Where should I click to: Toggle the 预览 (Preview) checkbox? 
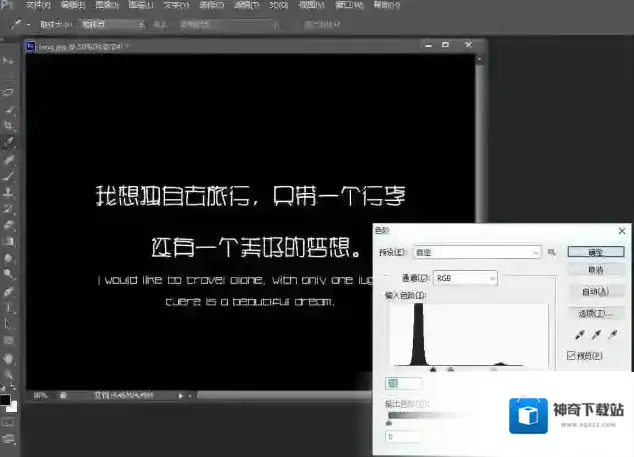(x=572, y=354)
